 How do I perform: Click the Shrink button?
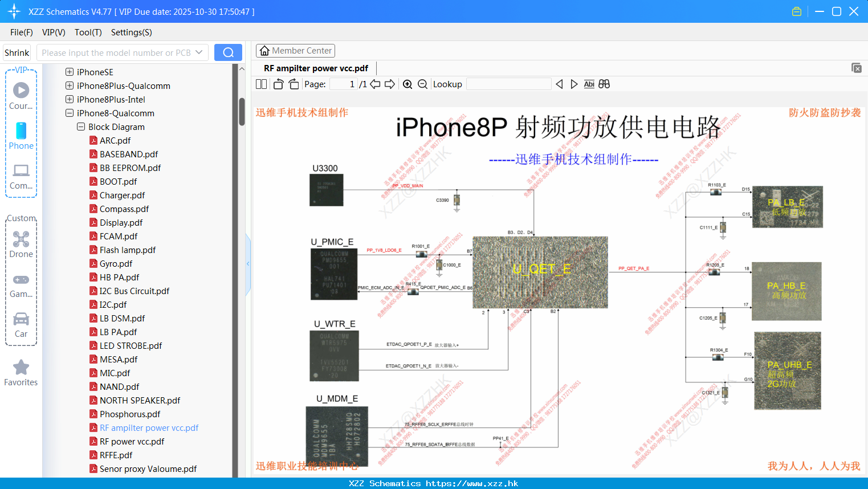point(17,52)
